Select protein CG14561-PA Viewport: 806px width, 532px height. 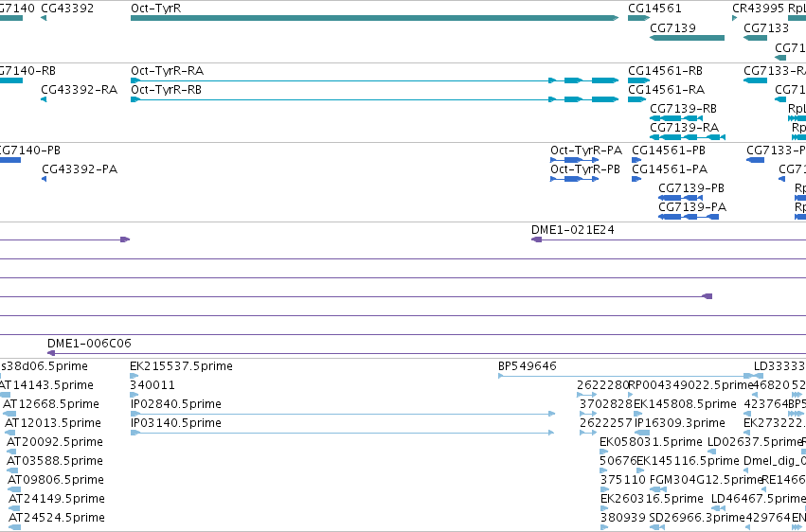point(636,179)
